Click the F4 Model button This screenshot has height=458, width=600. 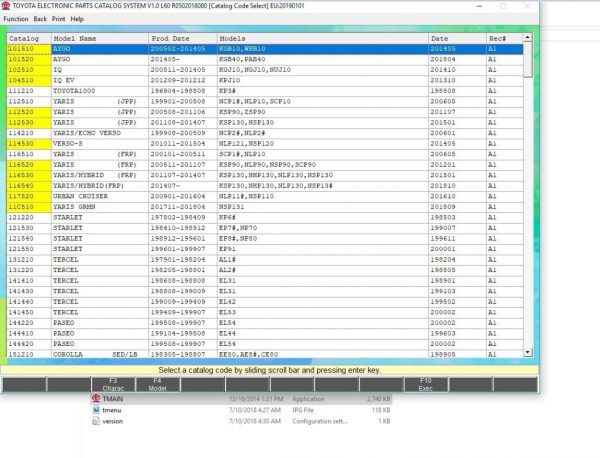click(x=158, y=384)
